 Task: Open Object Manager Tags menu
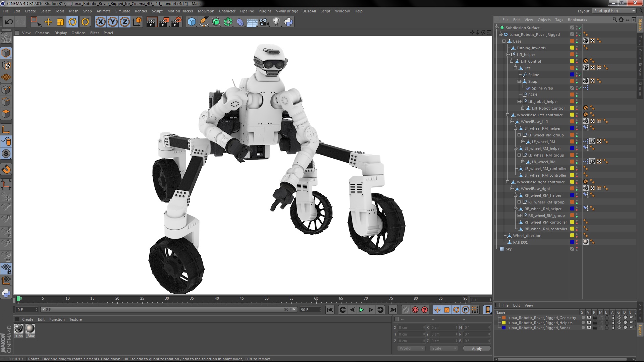(x=559, y=20)
